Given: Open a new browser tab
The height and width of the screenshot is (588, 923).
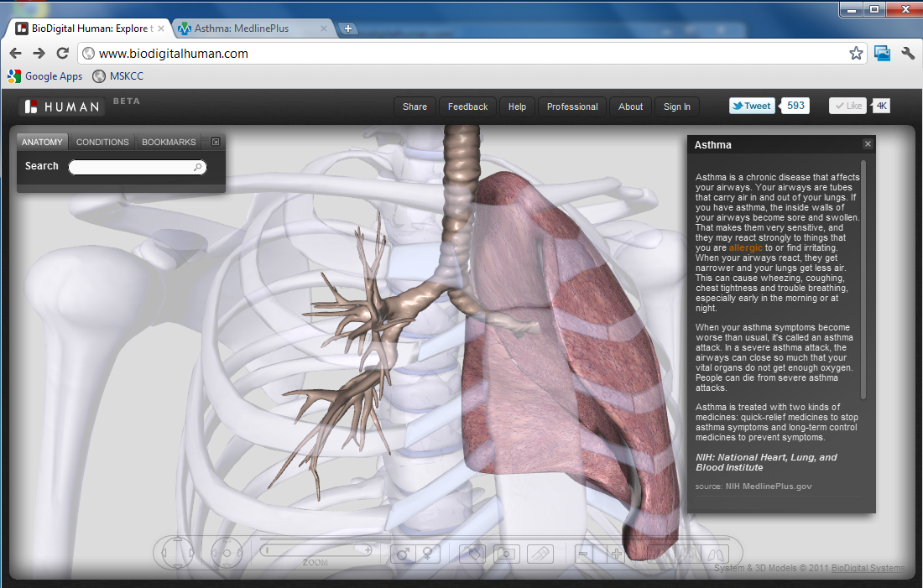Looking at the screenshot, I should (348, 29).
